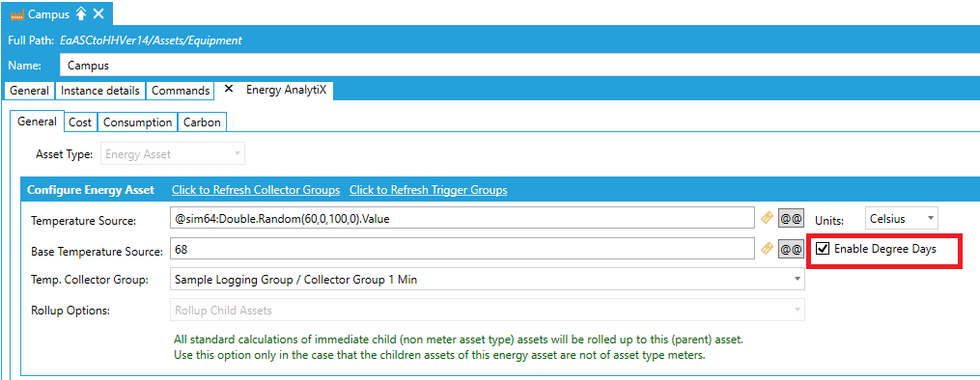The image size is (980, 380).
Task: Click the Temp. Collector Group: label
Action: [90, 280]
